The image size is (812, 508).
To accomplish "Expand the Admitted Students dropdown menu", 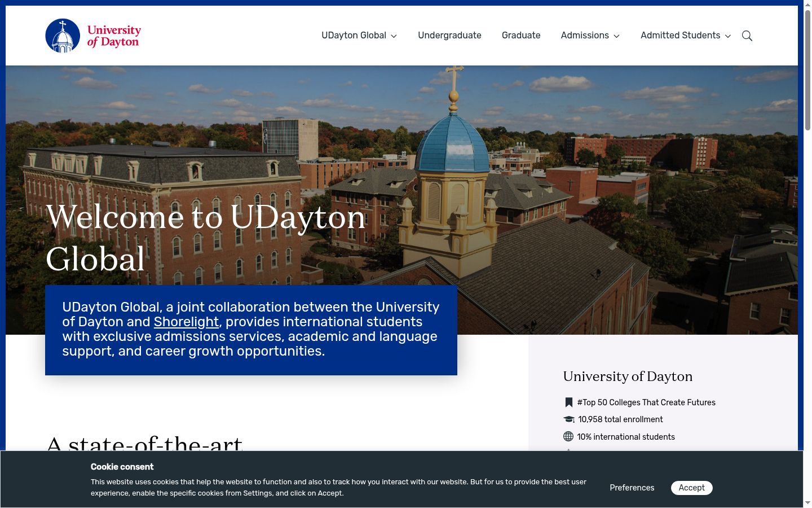I will click(x=686, y=36).
